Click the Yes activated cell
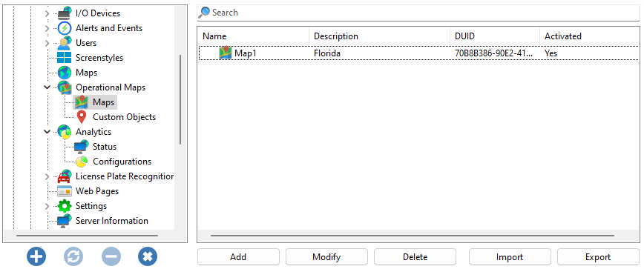Screen dimensions: 644x269 551,53
